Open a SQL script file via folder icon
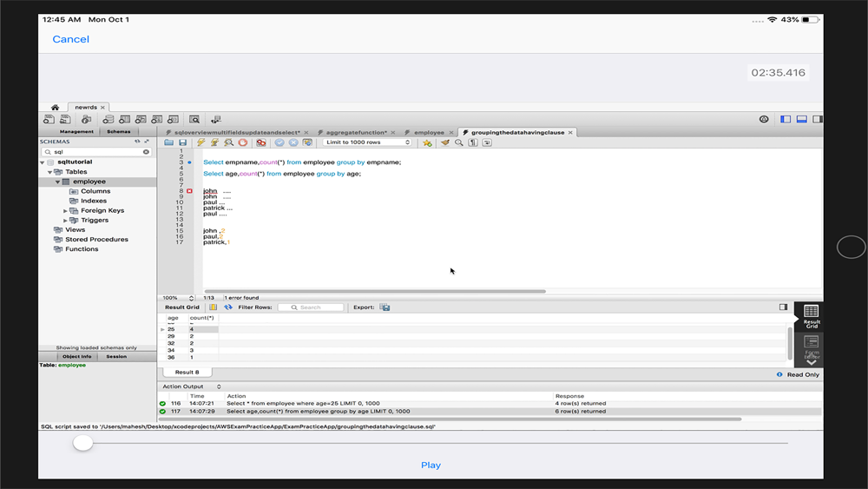The height and width of the screenshot is (489, 868). pyautogui.click(x=169, y=142)
